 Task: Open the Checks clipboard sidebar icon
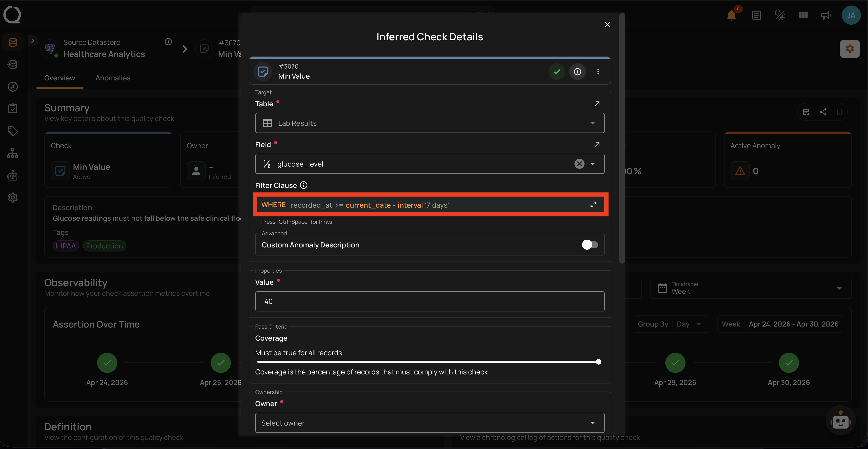(13, 109)
